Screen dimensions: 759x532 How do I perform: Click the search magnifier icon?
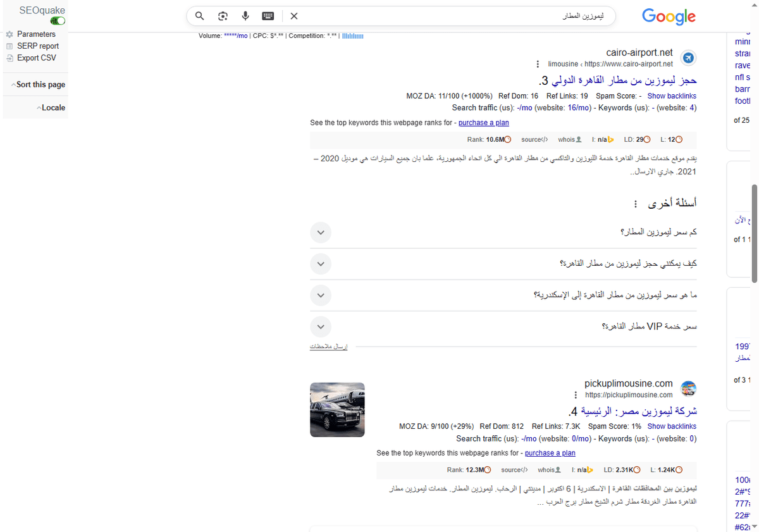point(199,16)
